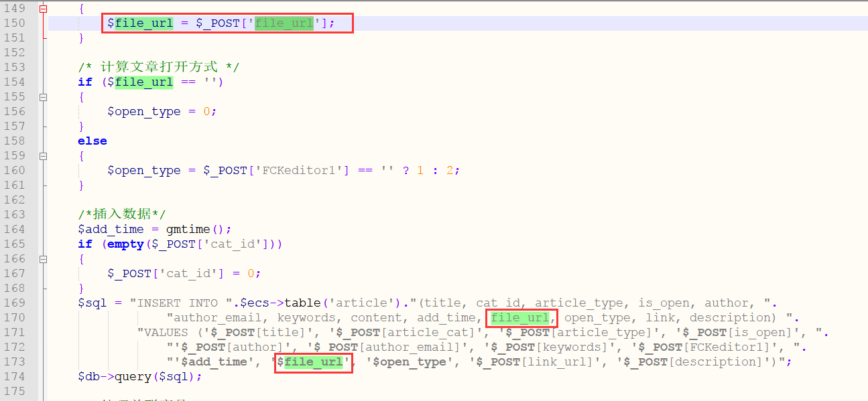
Task: Click '$_POST[author_email]' value
Action: pyautogui.click(x=387, y=347)
